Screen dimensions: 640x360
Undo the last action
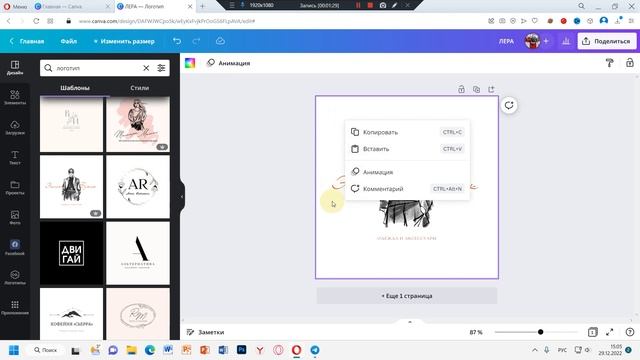177,41
